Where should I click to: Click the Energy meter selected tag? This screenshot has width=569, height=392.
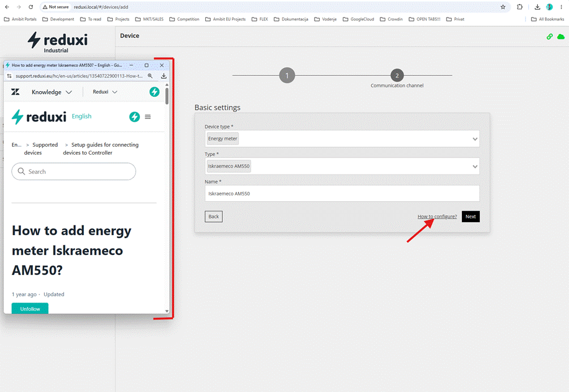click(x=223, y=139)
